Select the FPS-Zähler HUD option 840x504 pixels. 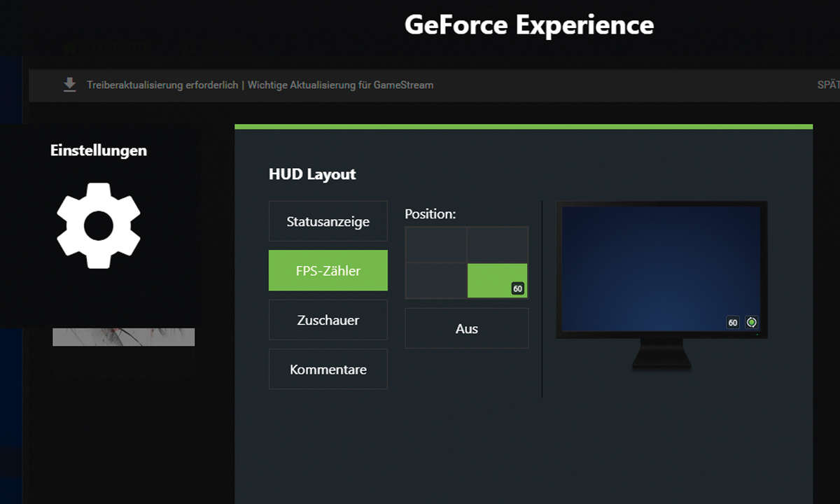point(328,270)
